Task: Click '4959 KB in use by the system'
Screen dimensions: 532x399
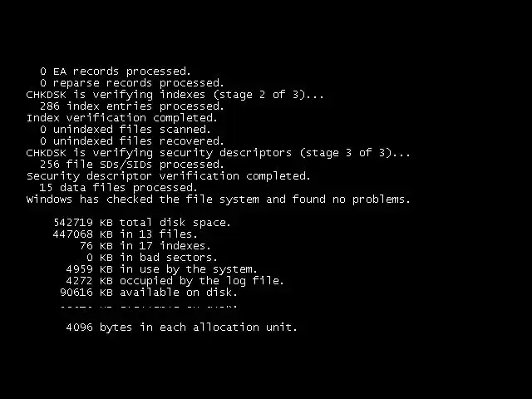Action: coord(161,269)
